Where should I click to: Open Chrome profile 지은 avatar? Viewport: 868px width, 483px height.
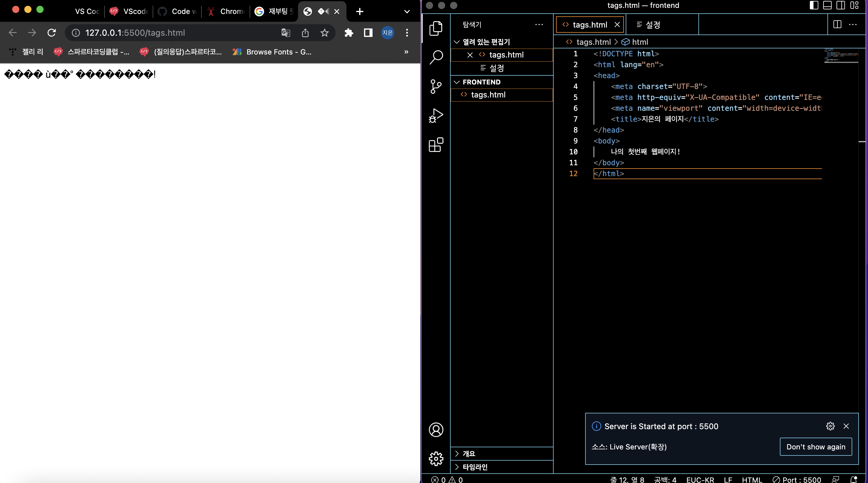(x=387, y=33)
